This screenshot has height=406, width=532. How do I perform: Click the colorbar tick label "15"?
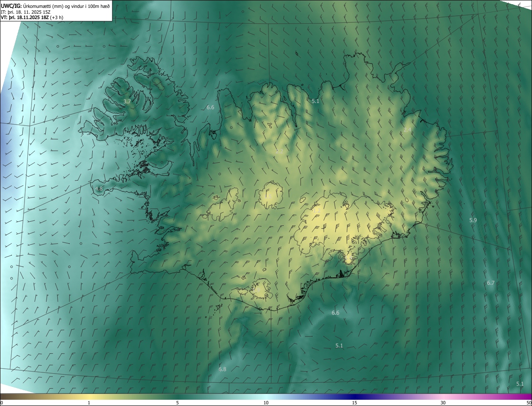point(355,403)
